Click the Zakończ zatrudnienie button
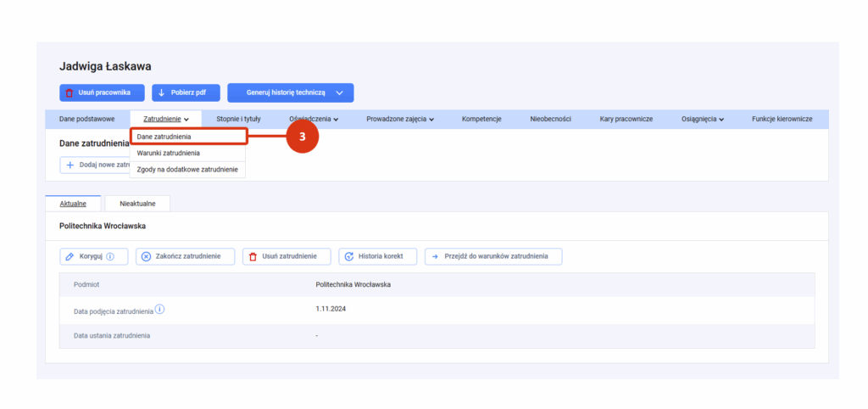The height and width of the screenshot is (409, 868). 185,256
